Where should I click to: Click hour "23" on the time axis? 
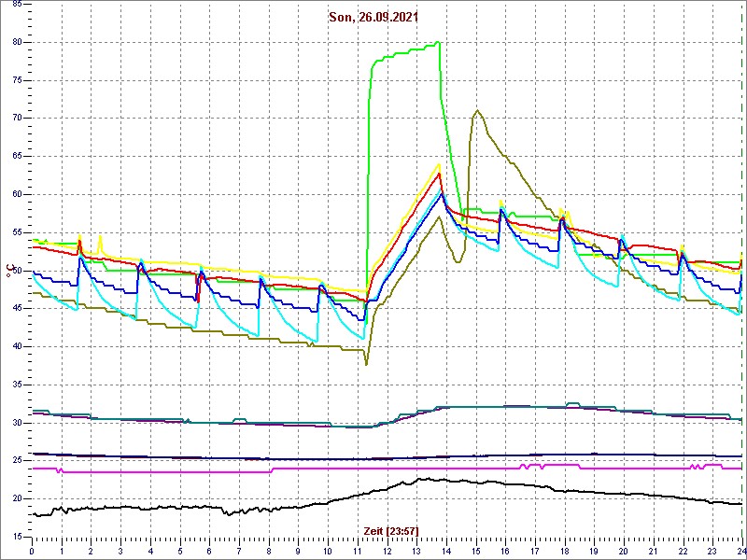tap(712, 552)
